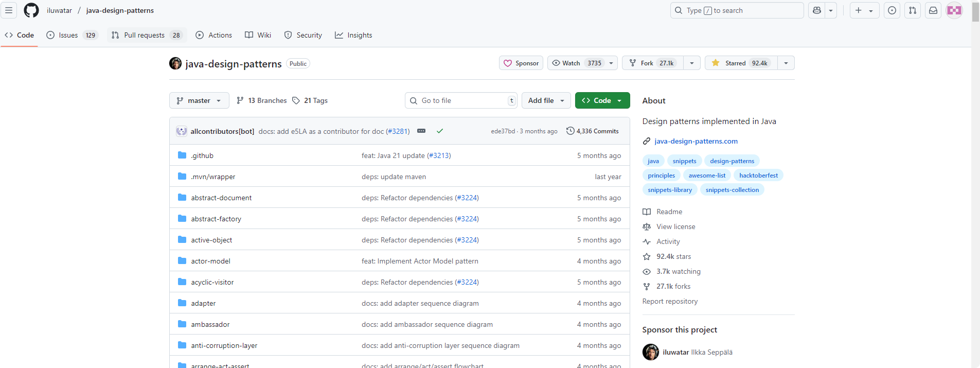Open the allcontributors[bot] author link
Screen dimensions: 980x368
click(x=222, y=131)
